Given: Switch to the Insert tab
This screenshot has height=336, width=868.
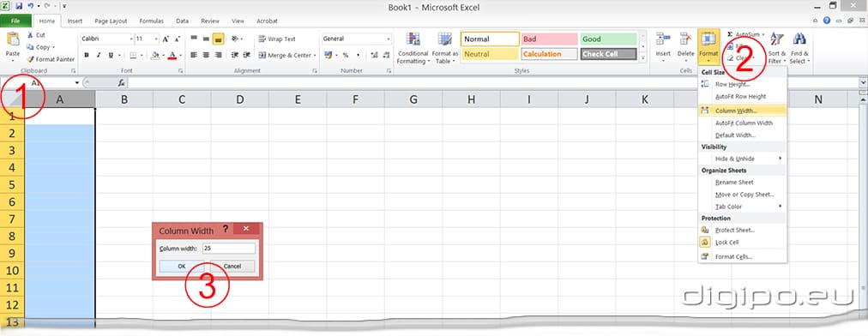Looking at the screenshot, I should point(75,21).
